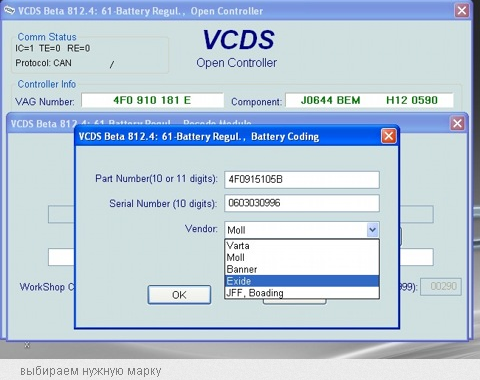
Task: Close the Recode Module window
Action: [x=457, y=124]
